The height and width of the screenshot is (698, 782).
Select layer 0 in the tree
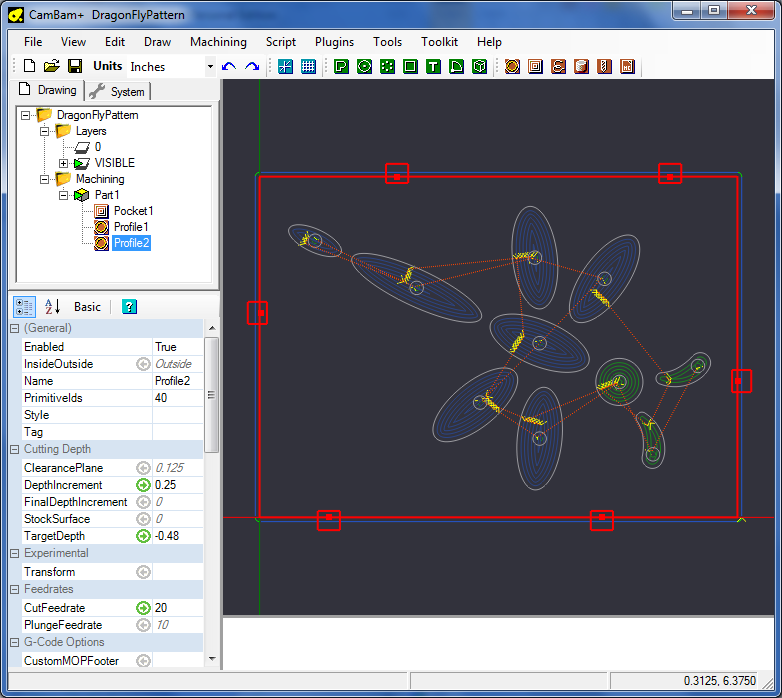click(98, 147)
